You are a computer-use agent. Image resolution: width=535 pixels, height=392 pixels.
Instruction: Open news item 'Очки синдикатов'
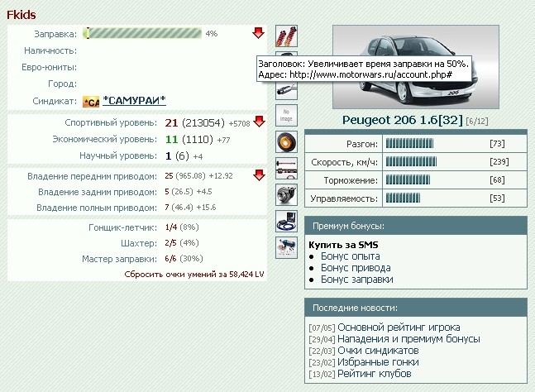(x=378, y=351)
